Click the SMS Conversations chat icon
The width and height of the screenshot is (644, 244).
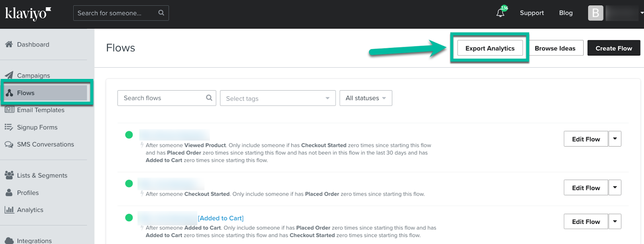tap(9, 144)
